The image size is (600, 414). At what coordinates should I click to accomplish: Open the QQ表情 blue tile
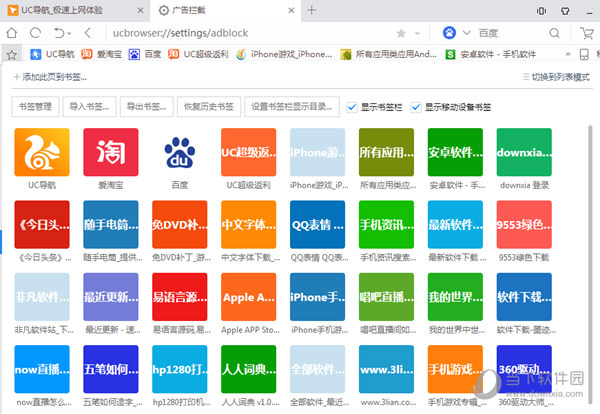pos(318,225)
